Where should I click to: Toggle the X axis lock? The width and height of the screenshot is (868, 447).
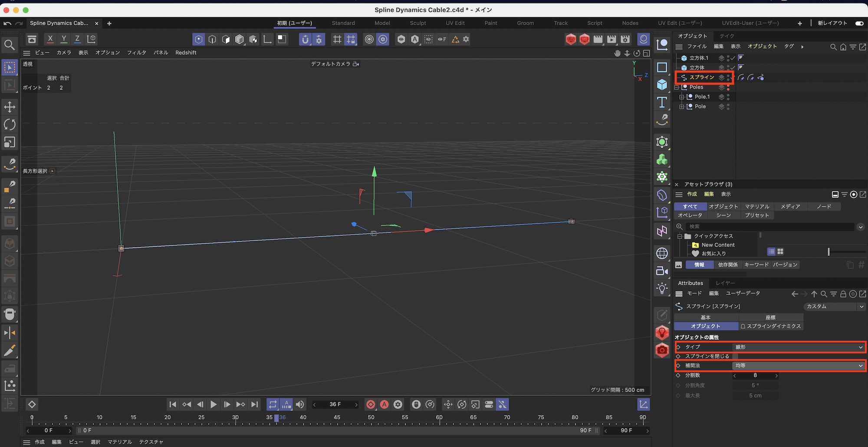[50, 39]
